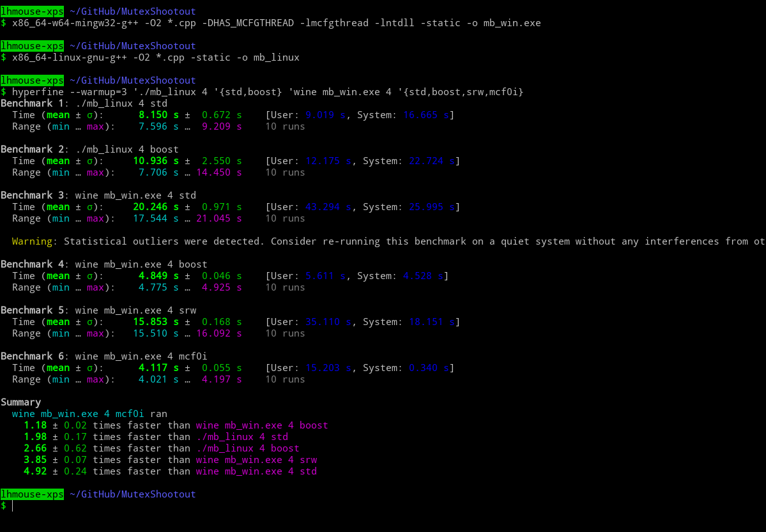Click the Summary heading

(21, 402)
